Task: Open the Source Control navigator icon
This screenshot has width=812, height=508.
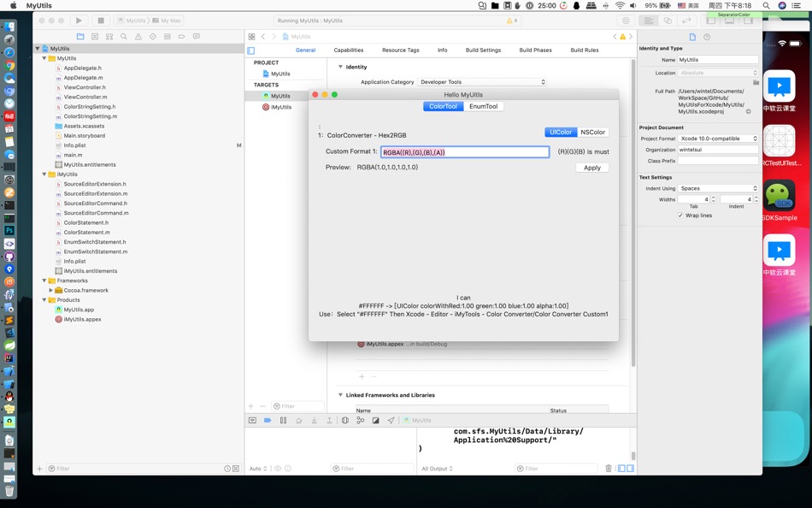Action: (95, 37)
